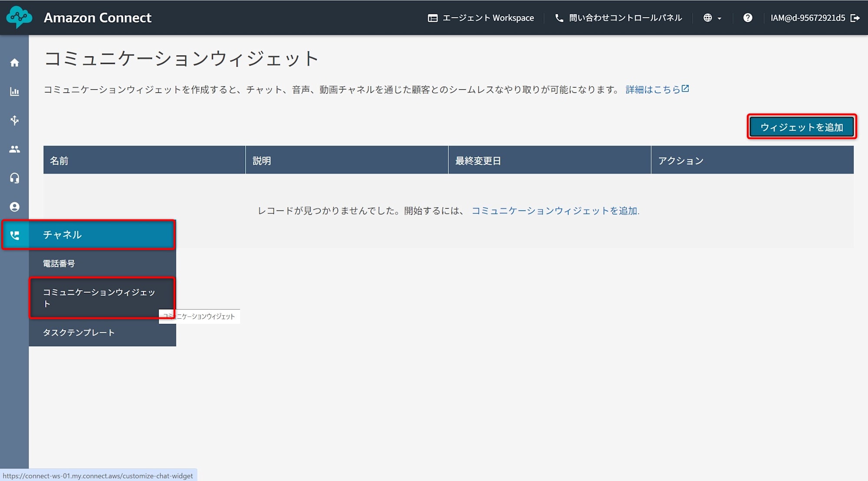Image resolution: width=868 pixels, height=481 pixels.
Task: Click ウィジェットを追加 button
Action: click(x=802, y=127)
